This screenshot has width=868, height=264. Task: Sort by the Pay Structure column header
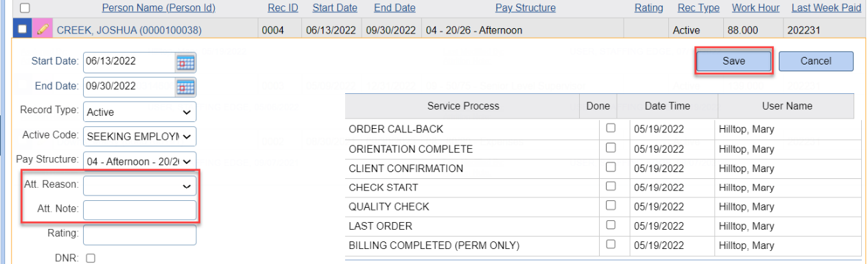pyautogui.click(x=526, y=8)
